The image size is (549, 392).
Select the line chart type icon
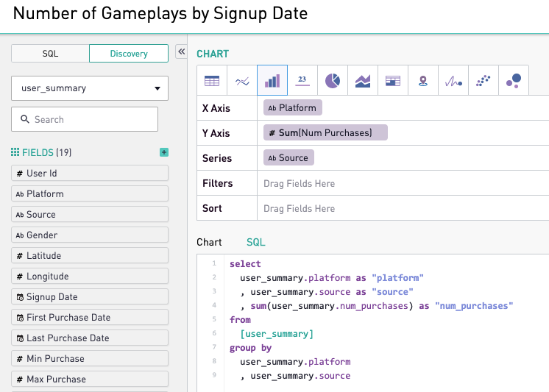242,81
